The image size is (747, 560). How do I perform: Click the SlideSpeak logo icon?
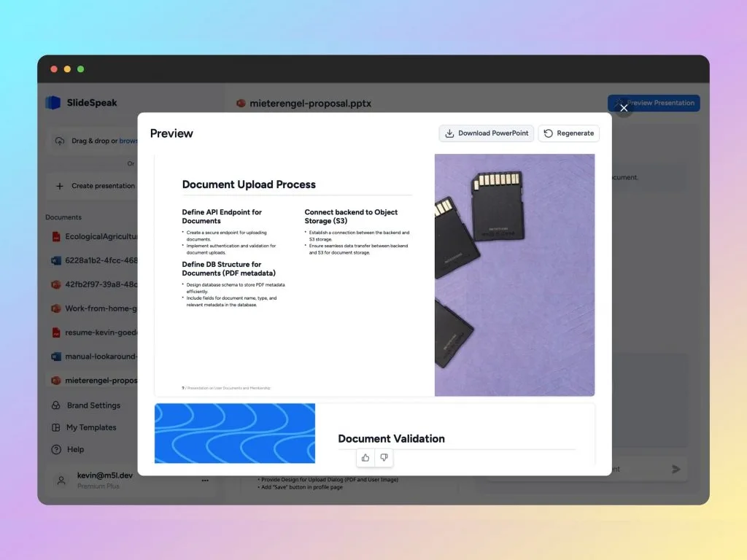(53, 102)
